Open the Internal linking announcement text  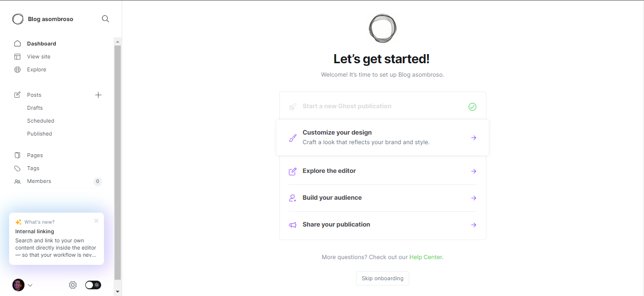57,244
